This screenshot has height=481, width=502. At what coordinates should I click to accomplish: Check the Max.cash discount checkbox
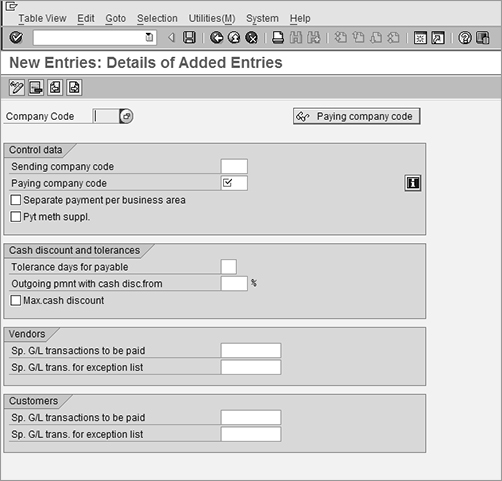(x=16, y=300)
